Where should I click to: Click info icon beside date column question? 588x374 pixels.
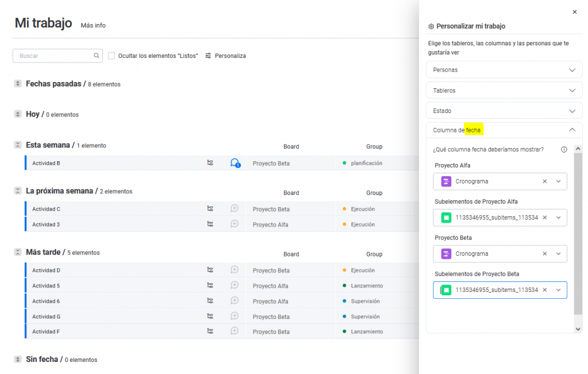pos(564,150)
